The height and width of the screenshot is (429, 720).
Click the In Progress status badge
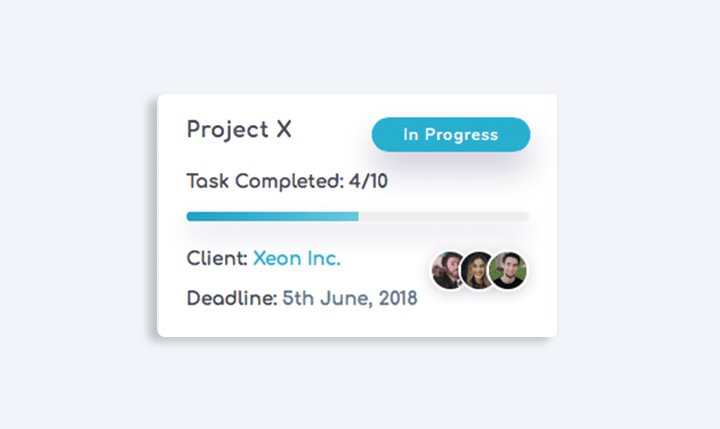(x=451, y=135)
